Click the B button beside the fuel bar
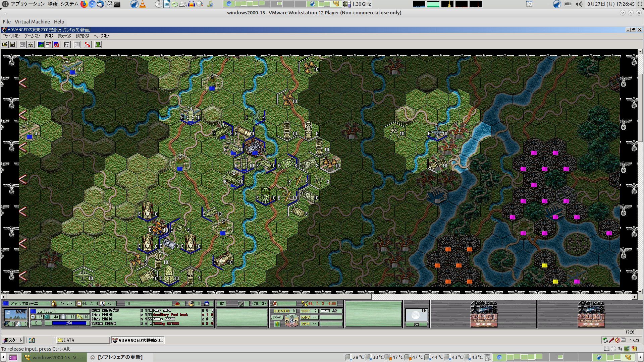Screen dimensions: 644x362 click(x=36, y=323)
